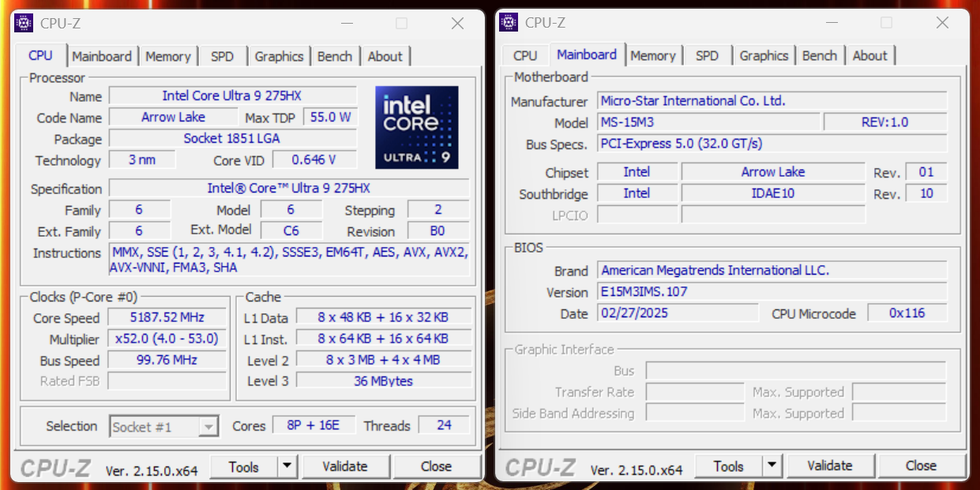Click the Close button in the right CPU-Z window
Viewport: 980px width, 490px height.
[x=921, y=466]
